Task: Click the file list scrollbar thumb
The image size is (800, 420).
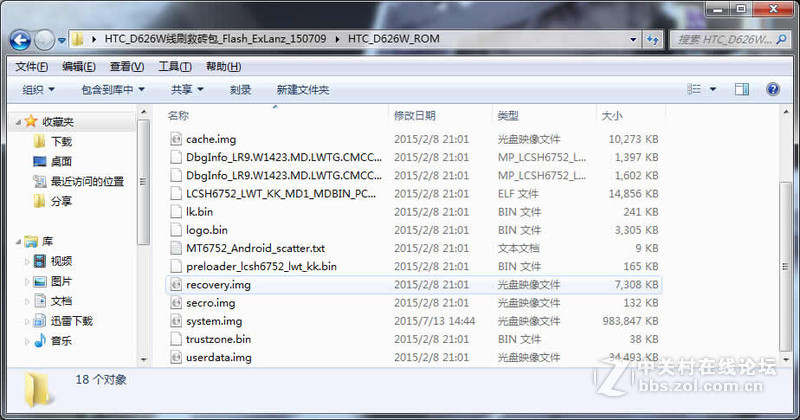Action: [x=785, y=266]
